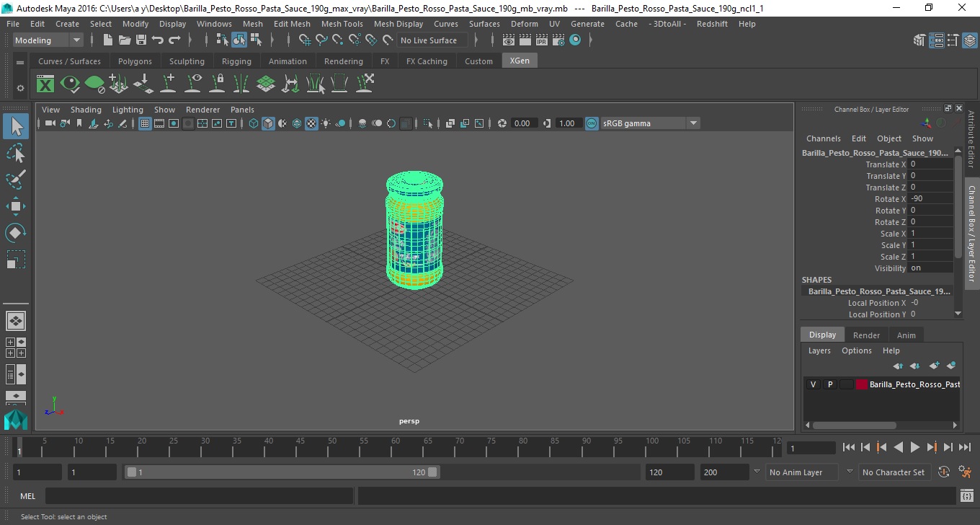Open the Channels menu in Channel Box
The height and width of the screenshot is (525, 980).
click(823, 138)
